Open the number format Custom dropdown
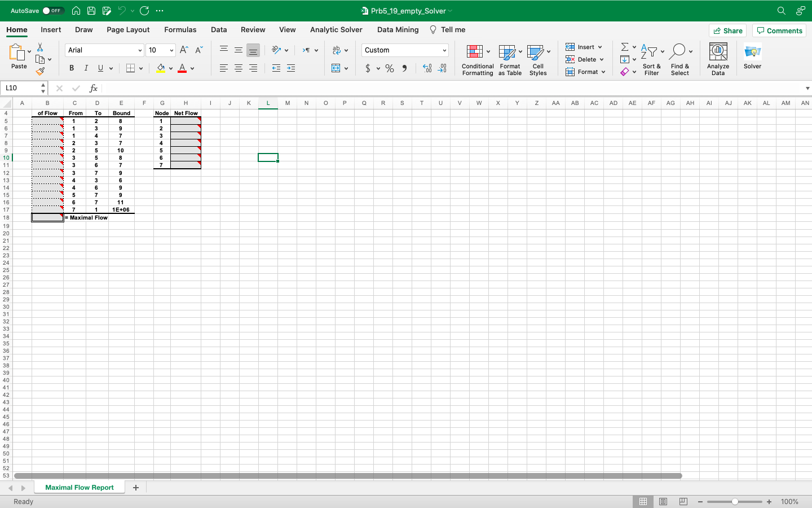This screenshot has width=812, height=508. (x=444, y=50)
